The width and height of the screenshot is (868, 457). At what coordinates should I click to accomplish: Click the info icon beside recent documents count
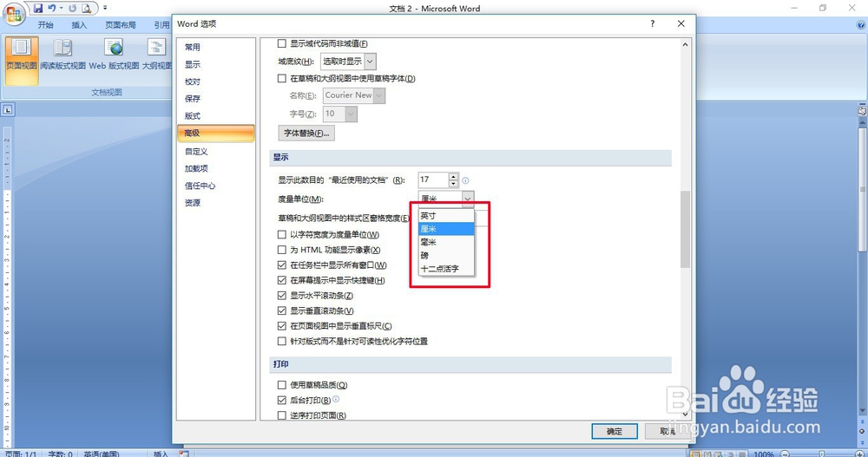[x=465, y=180]
